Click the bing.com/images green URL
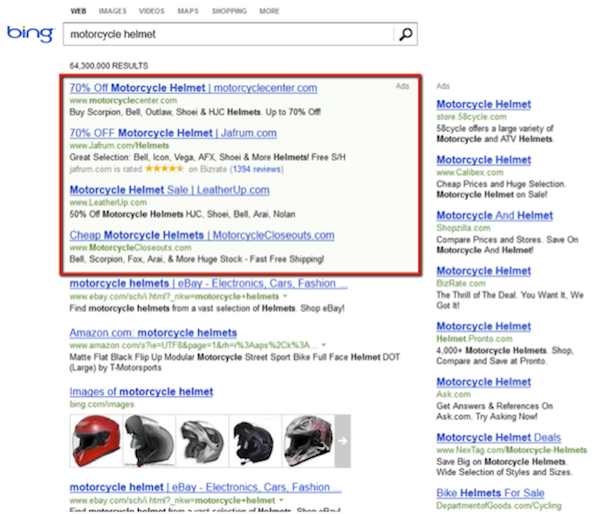This screenshot has height=514, width=600. point(102,404)
